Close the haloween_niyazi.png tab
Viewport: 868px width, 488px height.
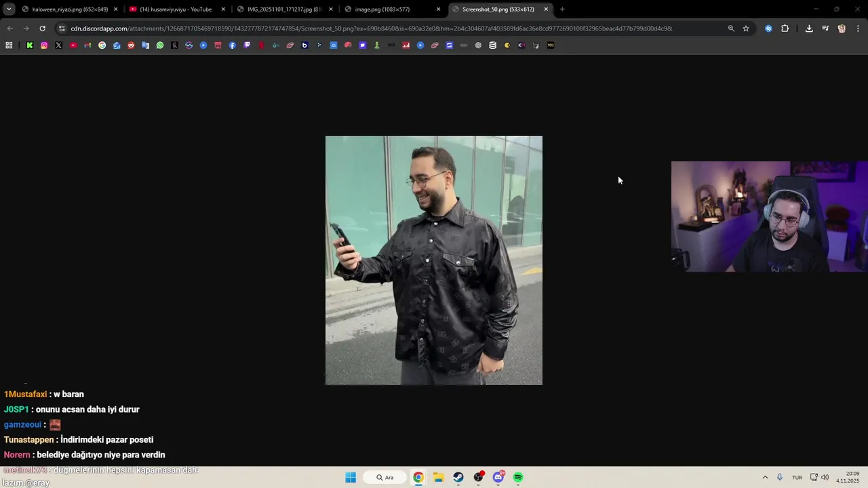tap(115, 9)
